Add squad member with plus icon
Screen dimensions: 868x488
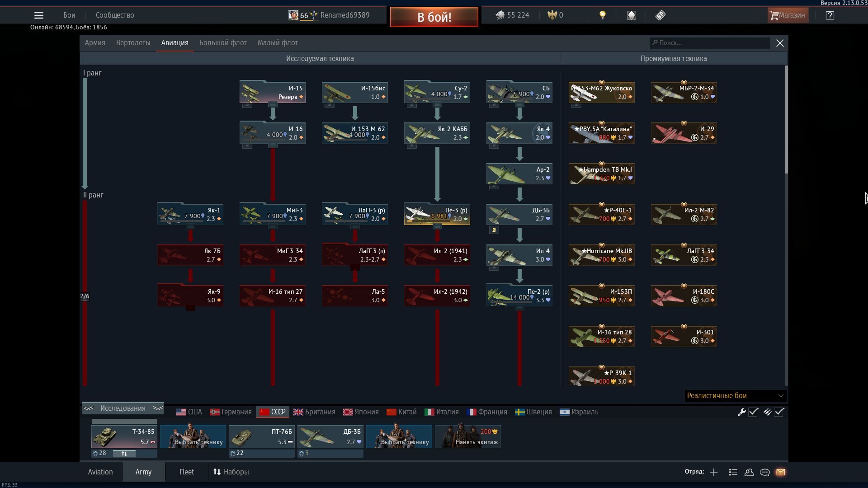(714, 472)
